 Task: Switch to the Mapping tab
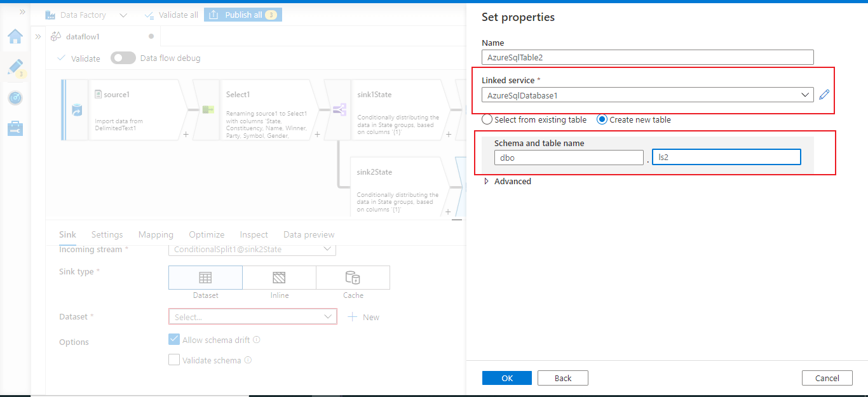(156, 234)
